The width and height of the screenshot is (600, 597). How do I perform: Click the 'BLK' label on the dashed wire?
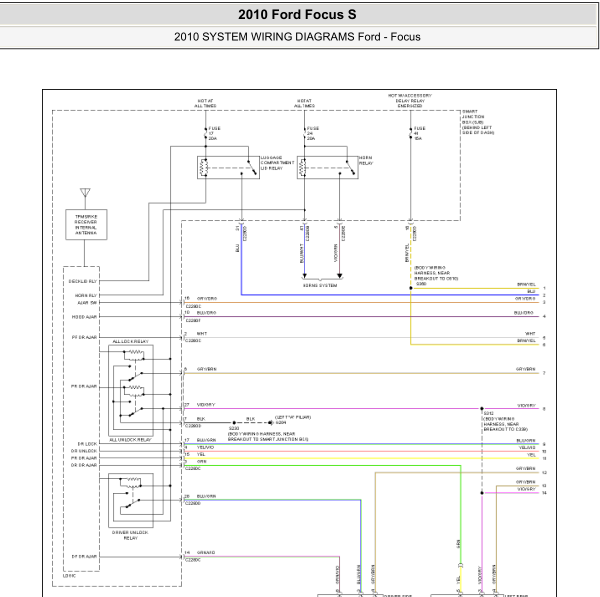point(251,419)
